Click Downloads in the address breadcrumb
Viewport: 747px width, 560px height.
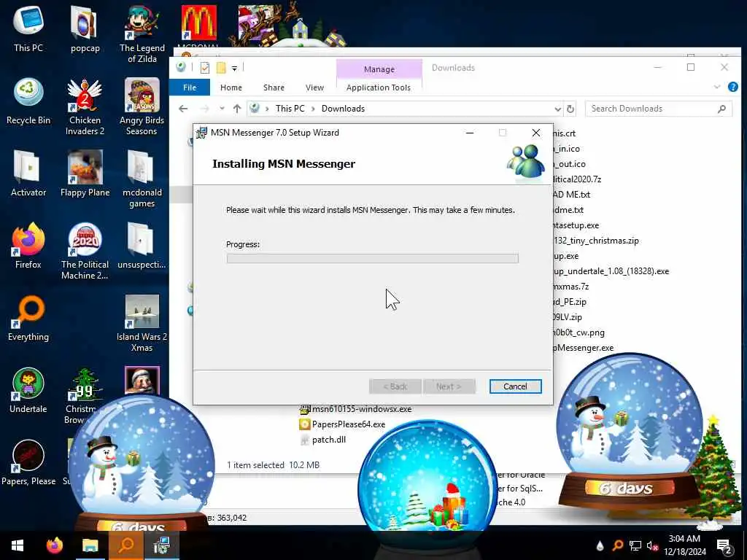[343, 109]
